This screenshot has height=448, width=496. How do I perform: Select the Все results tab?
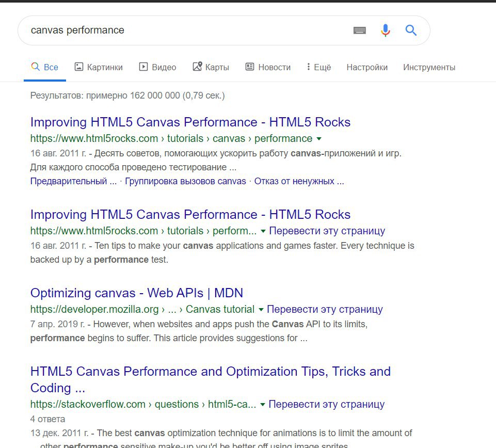tap(45, 67)
